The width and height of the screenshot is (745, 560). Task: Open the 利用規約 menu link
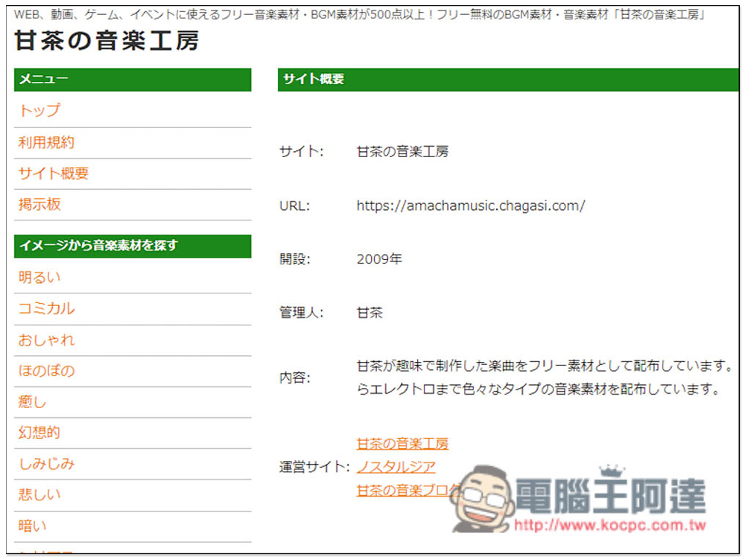pyautogui.click(x=46, y=142)
